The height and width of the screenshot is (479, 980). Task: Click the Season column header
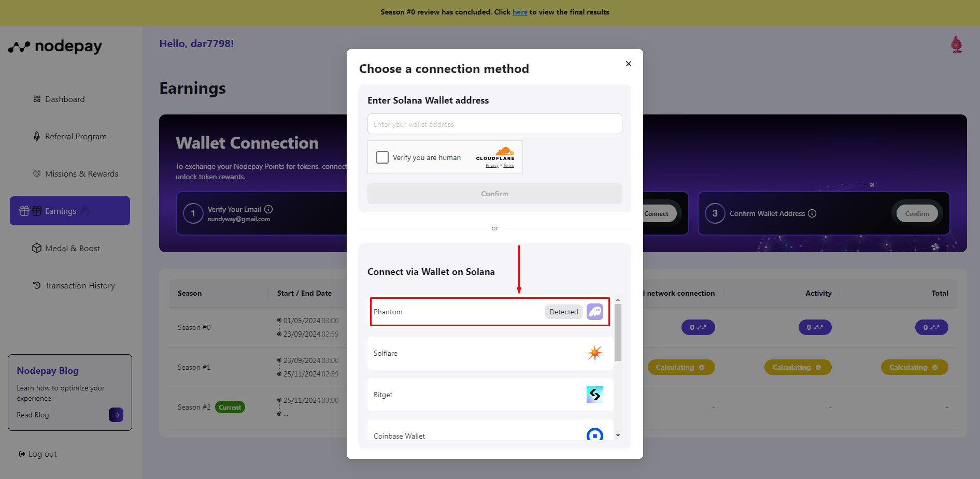(190, 293)
